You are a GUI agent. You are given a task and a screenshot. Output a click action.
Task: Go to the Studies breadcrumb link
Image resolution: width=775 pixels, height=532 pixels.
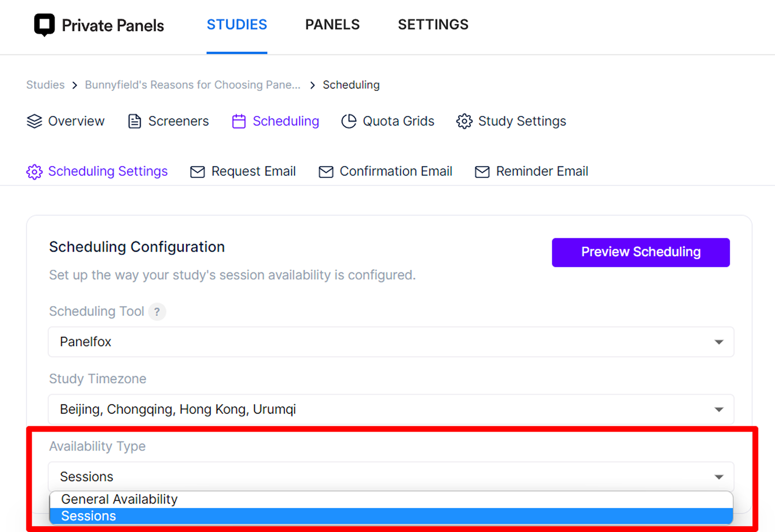point(45,85)
